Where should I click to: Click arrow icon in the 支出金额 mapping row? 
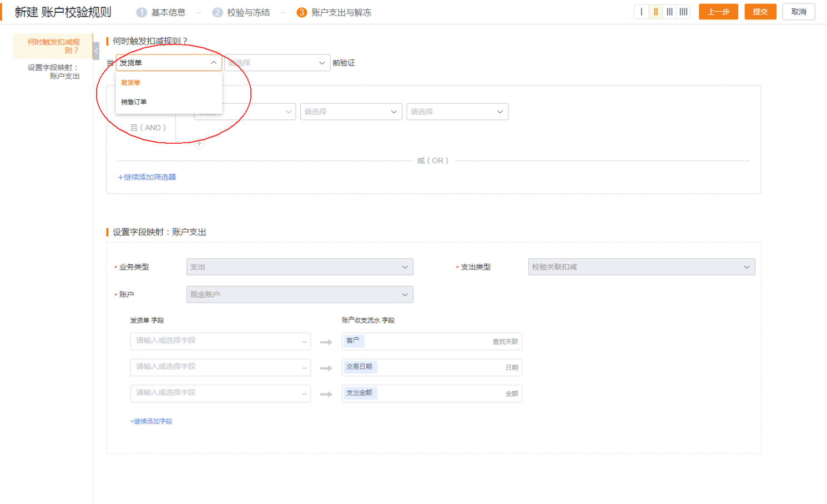coord(326,394)
